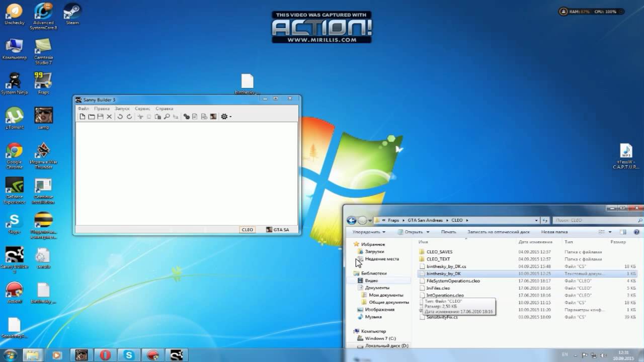This screenshot has height=362, width=644.
Task: Click Undo arrow in Sanny Builder toolbar
Action: tap(120, 117)
